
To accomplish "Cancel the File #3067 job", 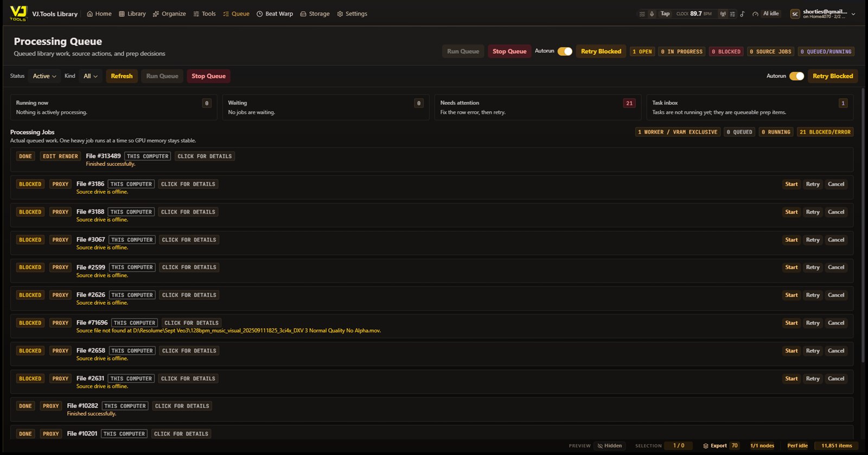I will (x=836, y=240).
